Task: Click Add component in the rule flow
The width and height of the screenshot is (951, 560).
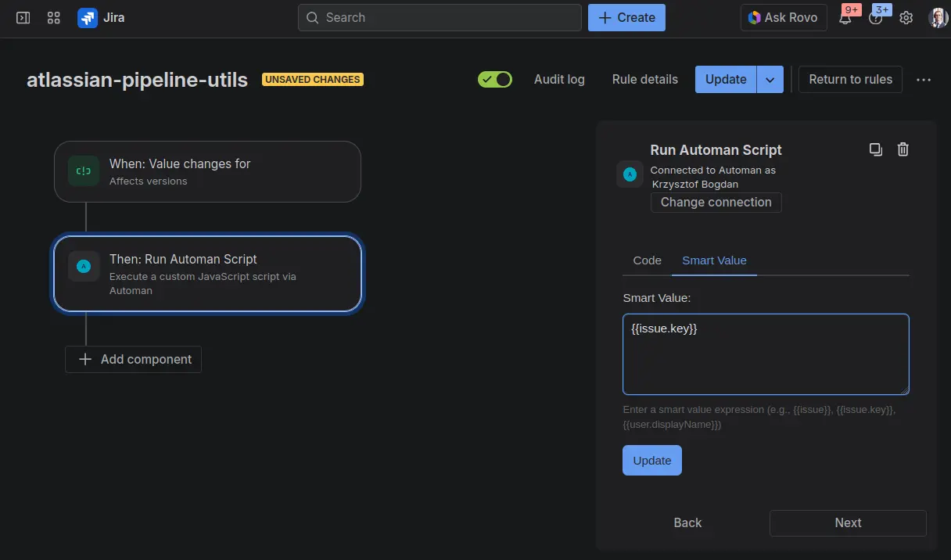Action: point(134,359)
